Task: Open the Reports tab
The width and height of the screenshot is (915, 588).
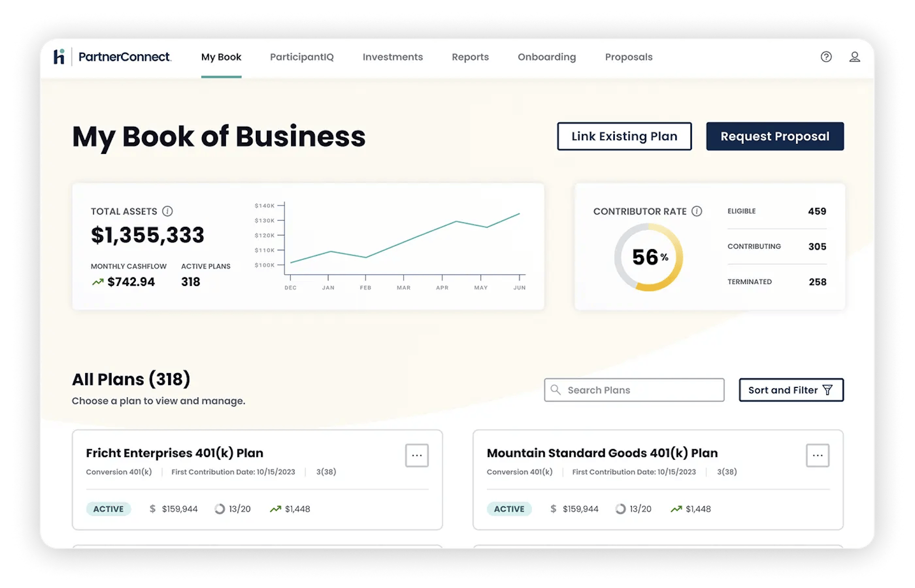Action: 470,57
